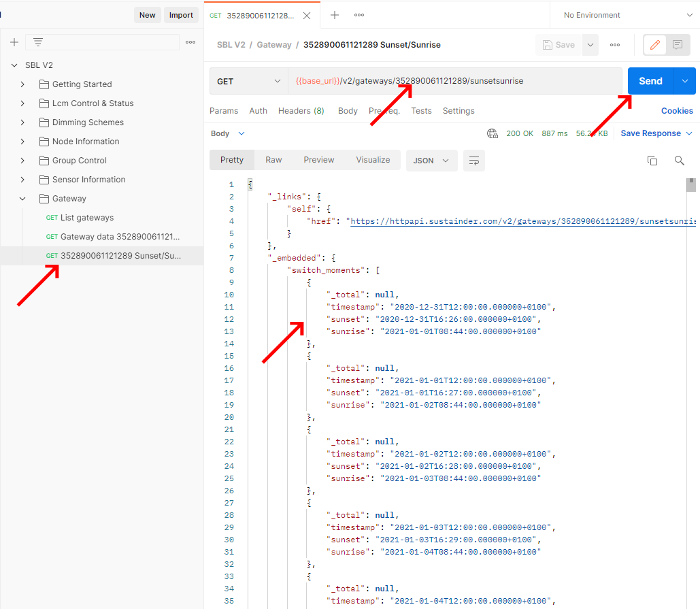Screen dimensions: 700x609
Task: Collapse the Gateway folder
Action: coord(22,199)
